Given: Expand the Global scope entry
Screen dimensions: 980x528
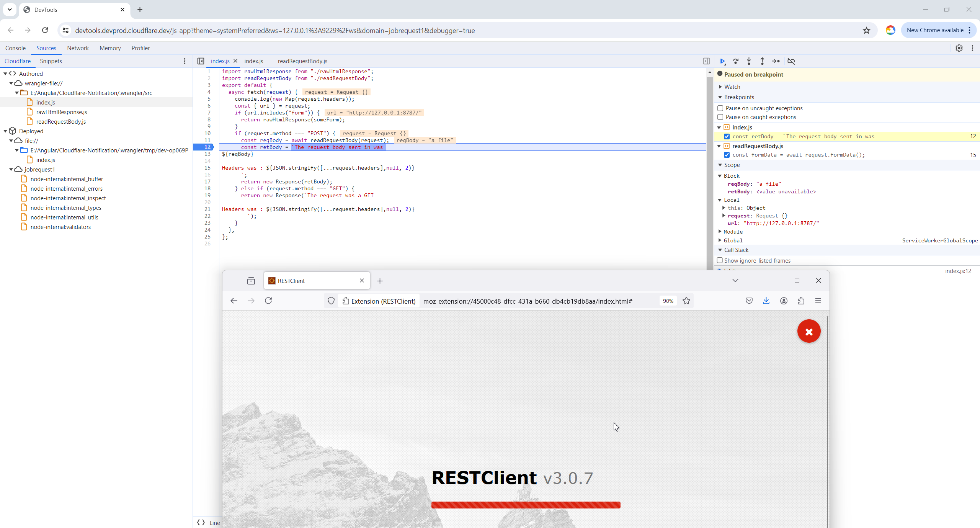Looking at the screenshot, I should pos(720,240).
